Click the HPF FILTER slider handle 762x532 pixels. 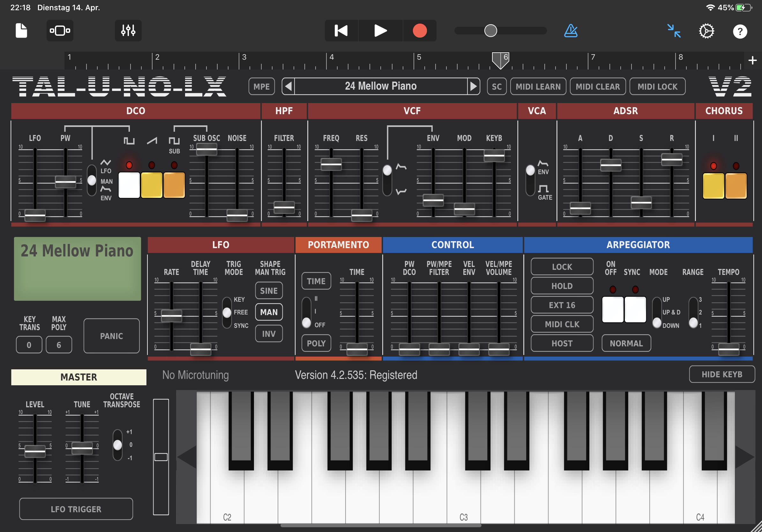pos(284,207)
